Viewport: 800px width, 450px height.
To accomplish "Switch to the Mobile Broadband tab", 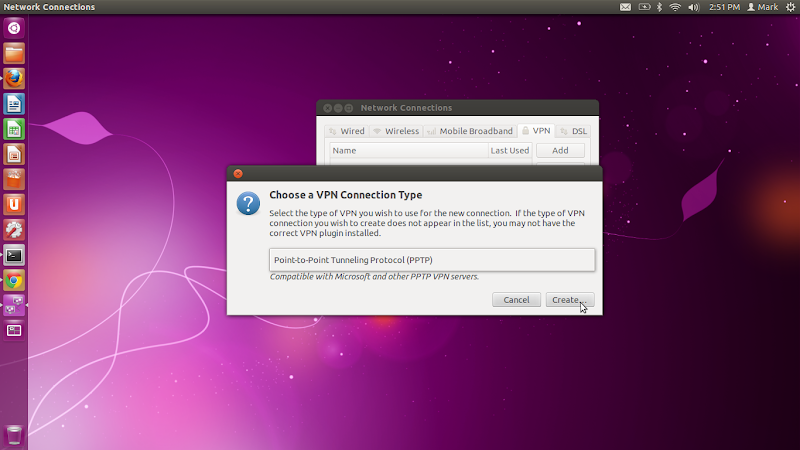I will pyautogui.click(x=470, y=131).
